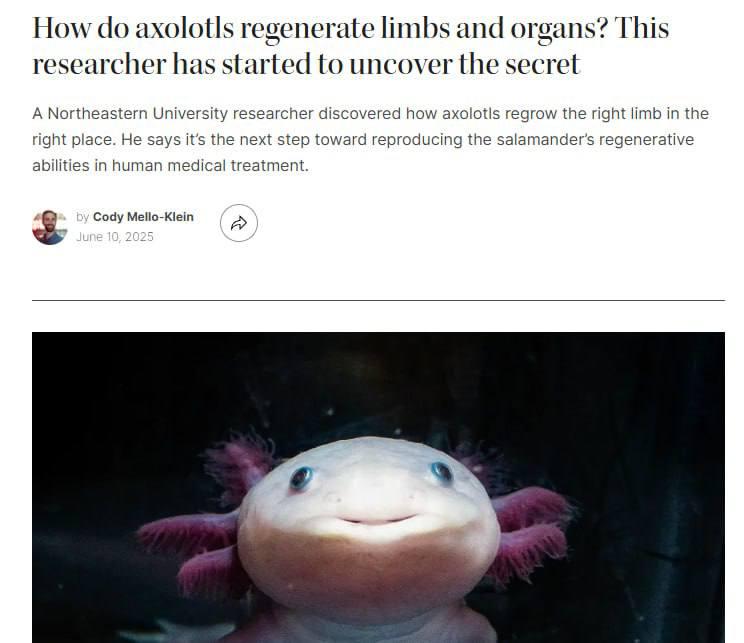The height and width of the screenshot is (643, 744).
Task: Click the article summary paragraph text
Action: [x=370, y=140]
